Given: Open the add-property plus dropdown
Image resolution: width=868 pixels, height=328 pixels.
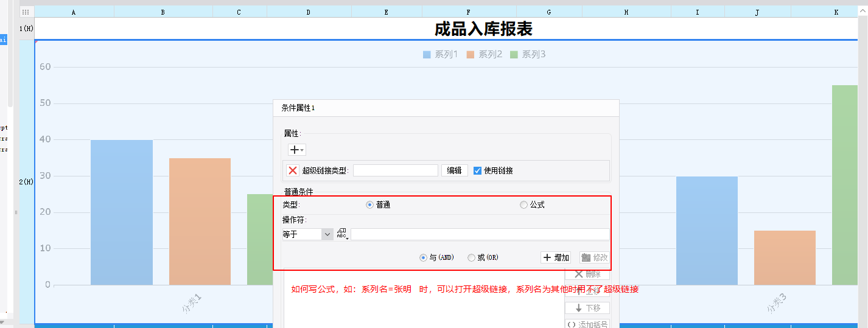Looking at the screenshot, I should point(296,150).
